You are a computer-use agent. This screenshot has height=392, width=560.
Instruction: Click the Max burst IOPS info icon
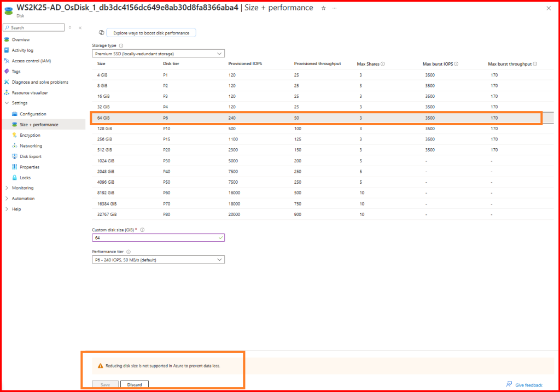(x=456, y=64)
